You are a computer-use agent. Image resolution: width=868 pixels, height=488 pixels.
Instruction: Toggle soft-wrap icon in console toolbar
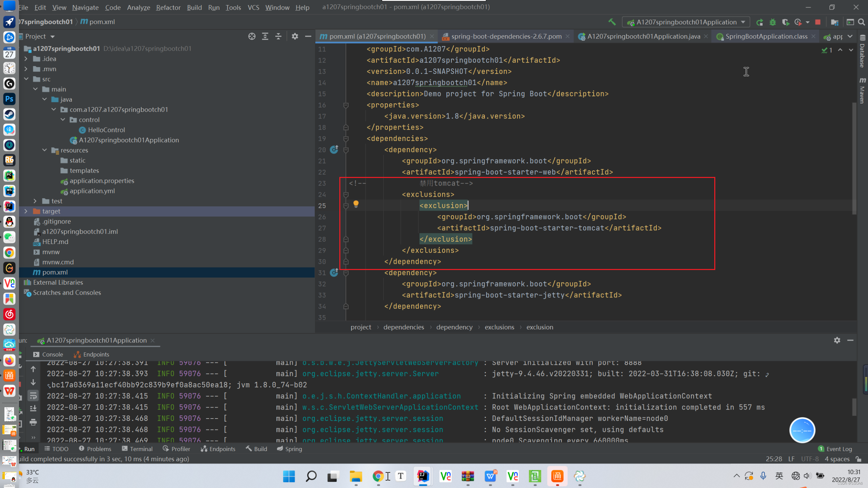click(x=33, y=396)
